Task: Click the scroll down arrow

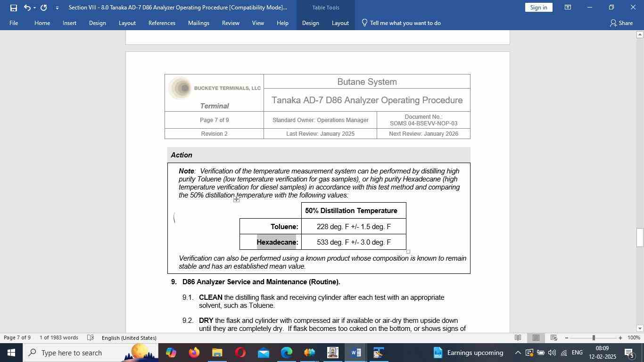Action: [640, 329]
